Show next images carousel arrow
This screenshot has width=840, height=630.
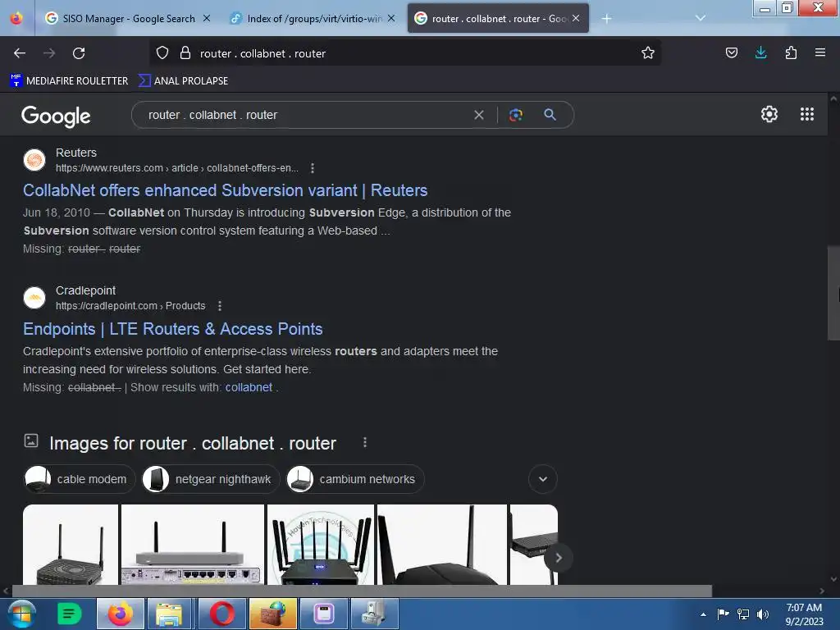(558, 558)
